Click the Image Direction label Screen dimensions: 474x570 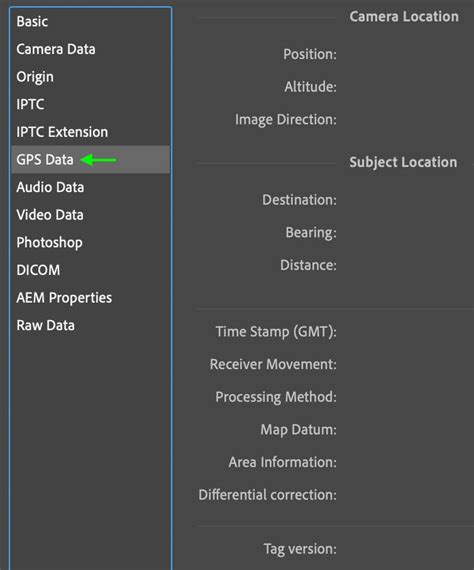(286, 120)
